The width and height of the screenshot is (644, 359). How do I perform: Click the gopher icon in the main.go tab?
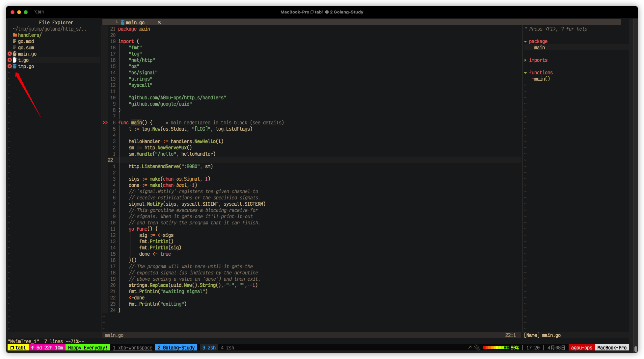coord(122,22)
